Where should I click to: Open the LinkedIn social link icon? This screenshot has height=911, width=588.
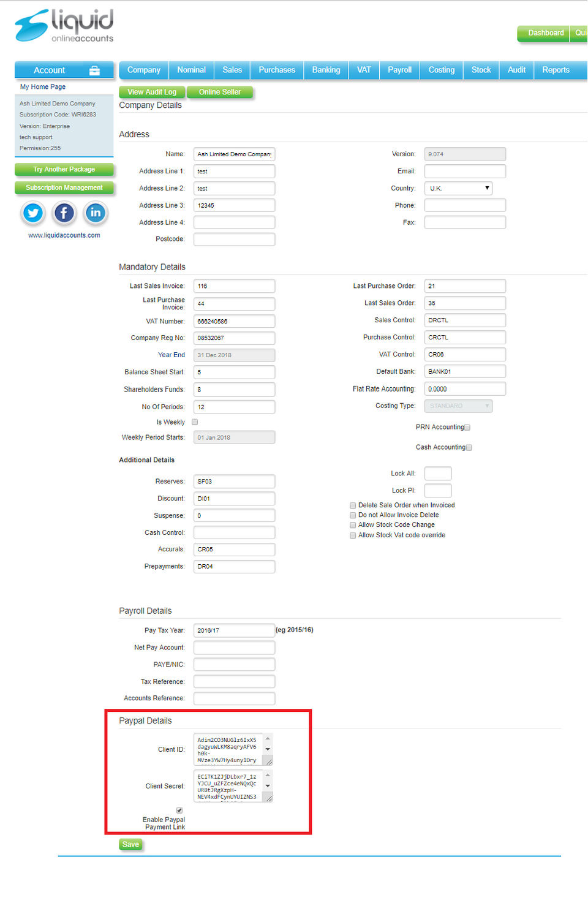coord(96,213)
